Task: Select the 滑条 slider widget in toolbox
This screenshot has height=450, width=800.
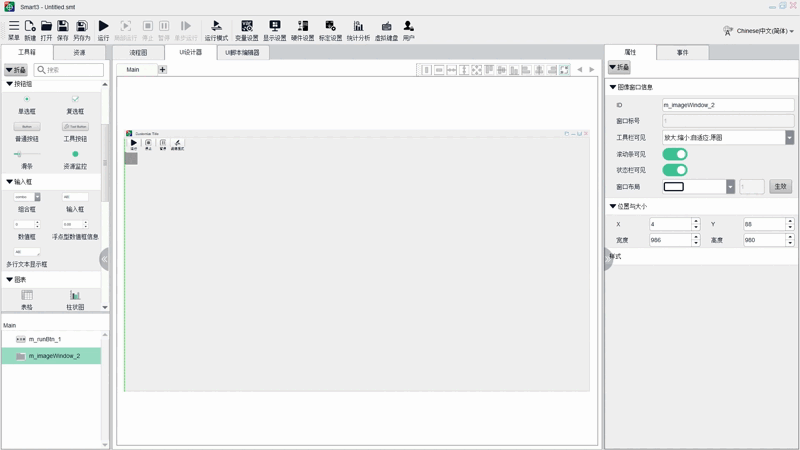Action: (x=18, y=155)
